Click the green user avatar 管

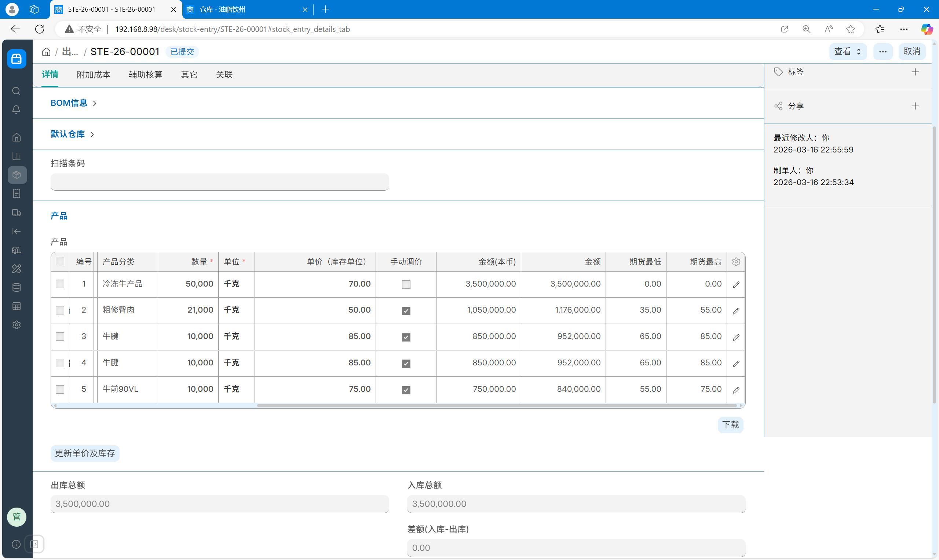(17, 517)
